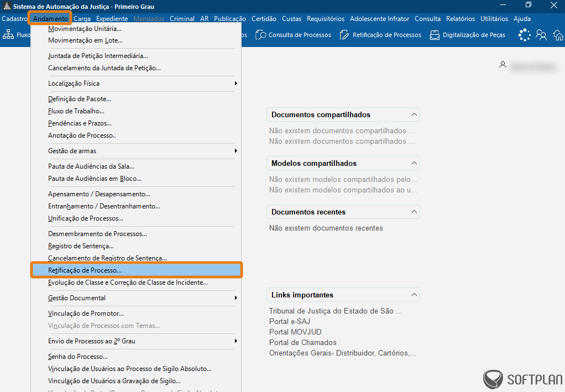This screenshot has height=392, width=565.
Task: Open the AR menu
Action: tap(205, 19)
